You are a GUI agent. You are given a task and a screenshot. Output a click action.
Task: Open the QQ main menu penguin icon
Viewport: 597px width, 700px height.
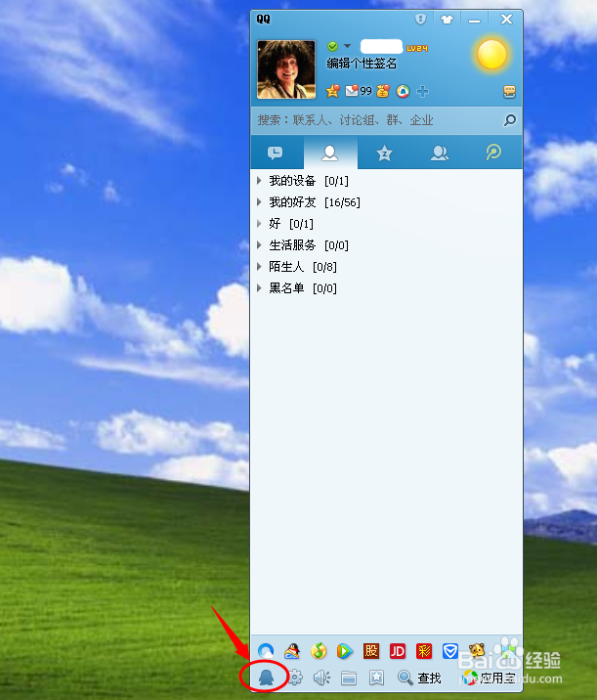coord(266,678)
